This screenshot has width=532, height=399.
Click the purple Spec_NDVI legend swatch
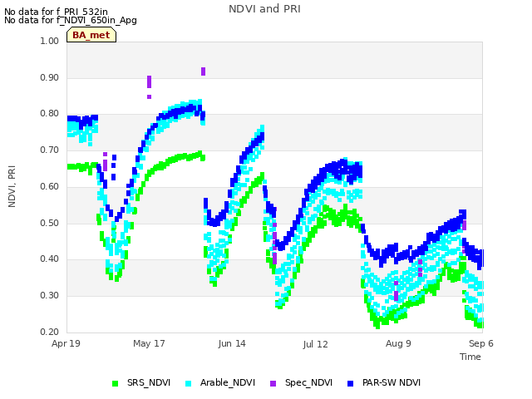(x=273, y=383)
